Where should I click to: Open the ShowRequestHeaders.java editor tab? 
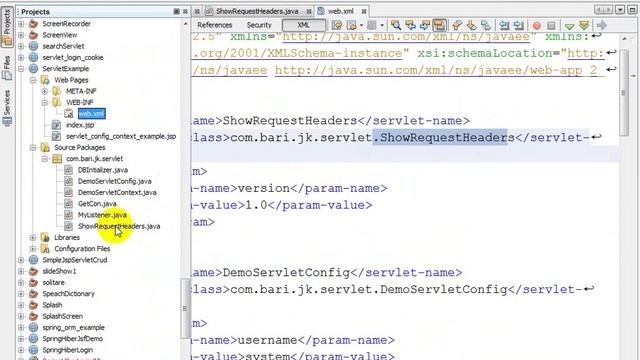click(257, 11)
